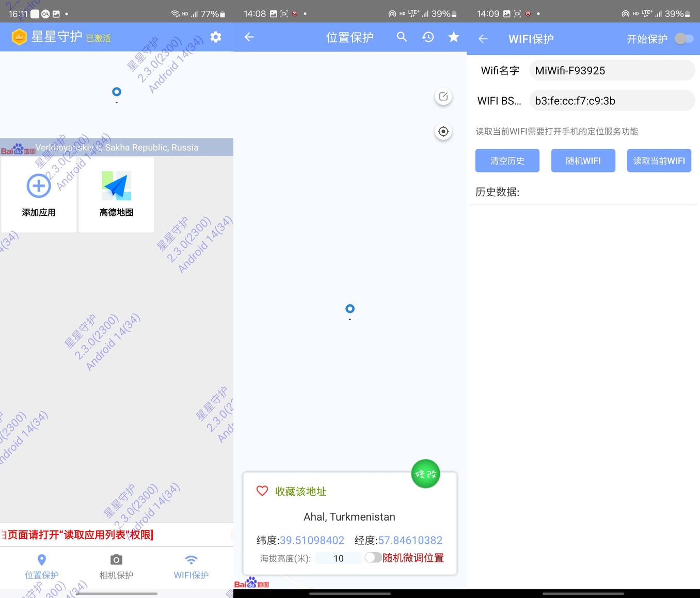Image resolution: width=700 pixels, height=598 pixels.
Task: Tap the 已激活 activation status label
Action: pos(98,38)
